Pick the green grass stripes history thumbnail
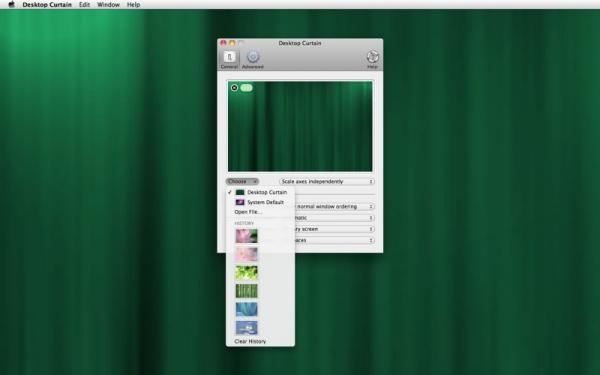The width and height of the screenshot is (600, 375). 246,291
